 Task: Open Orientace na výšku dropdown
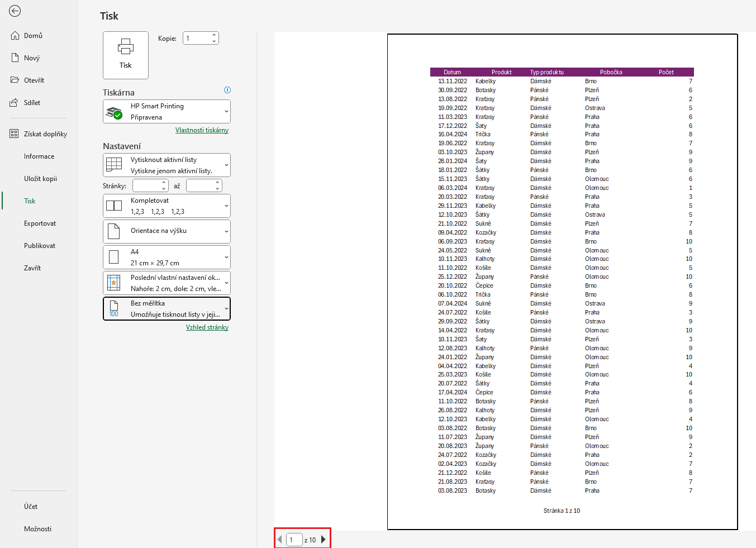tap(167, 231)
